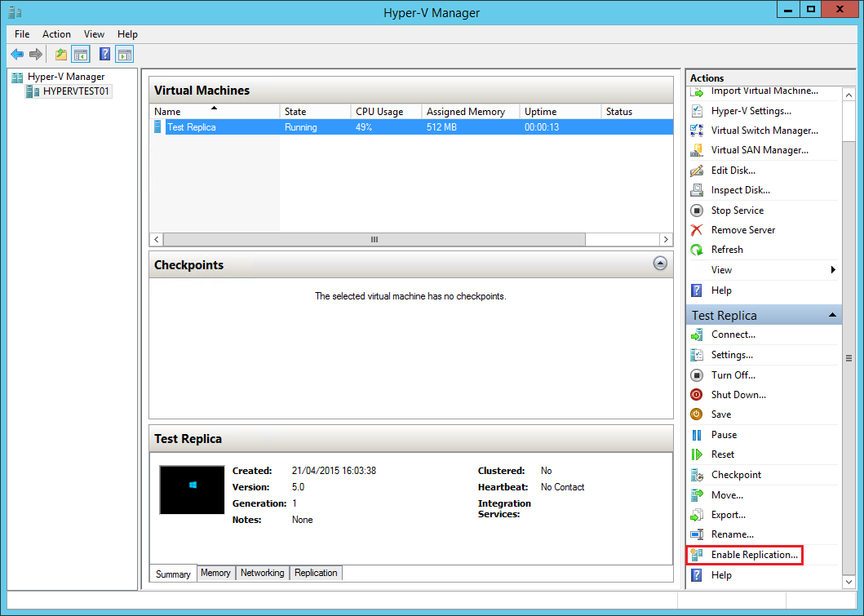Viewport: 864px width, 616px height.
Task: Click the Back arrow in the toolbar
Action: click(x=17, y=54)
